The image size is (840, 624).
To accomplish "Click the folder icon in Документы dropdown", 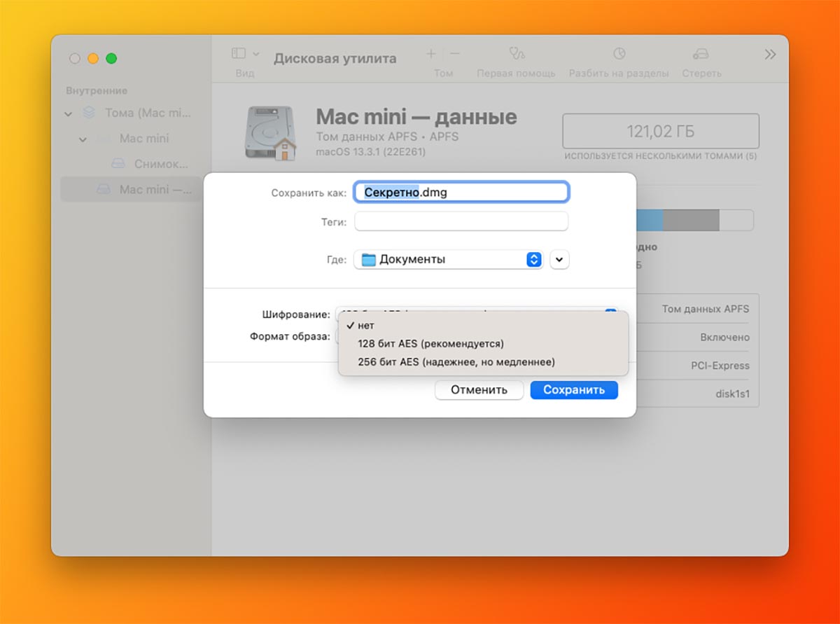I will pos(368,259).
